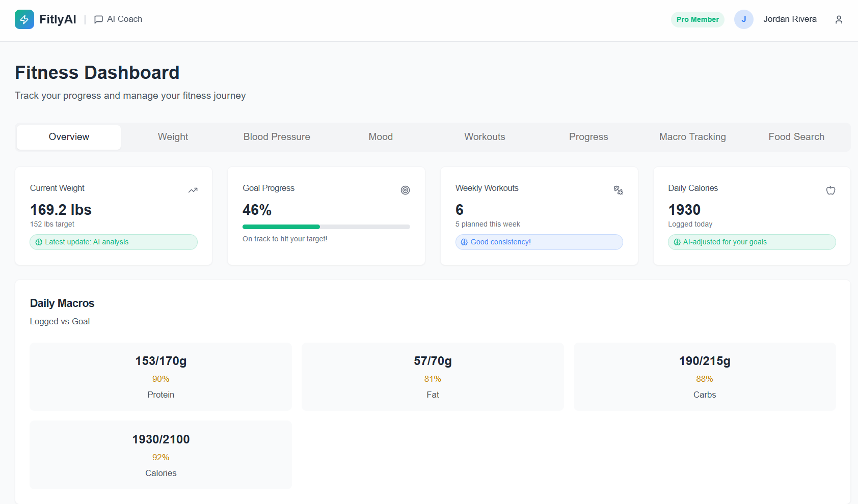Click the trending arrow on Current Weight card
Viewport: 858px width, 504px height.
(x=193, y=190)
